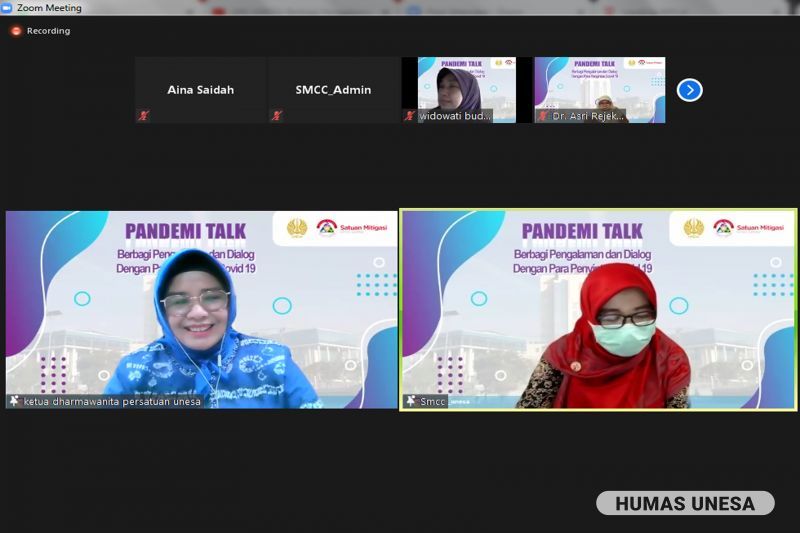
Task: Select the Aina Saidah participant tile
Action: tap(201, 90)
